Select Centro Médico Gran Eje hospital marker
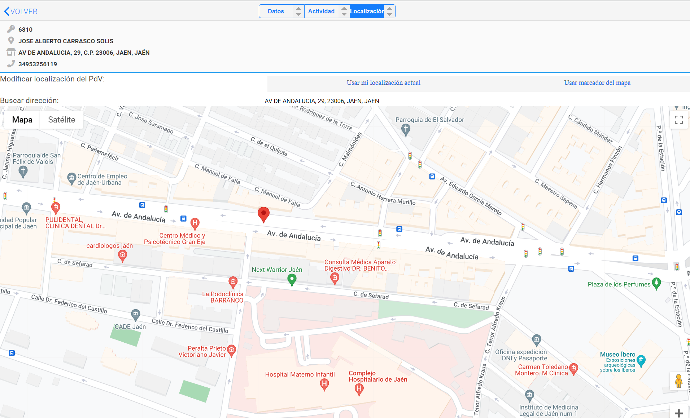This screenshot has width=690, height=418. point(195,224)
